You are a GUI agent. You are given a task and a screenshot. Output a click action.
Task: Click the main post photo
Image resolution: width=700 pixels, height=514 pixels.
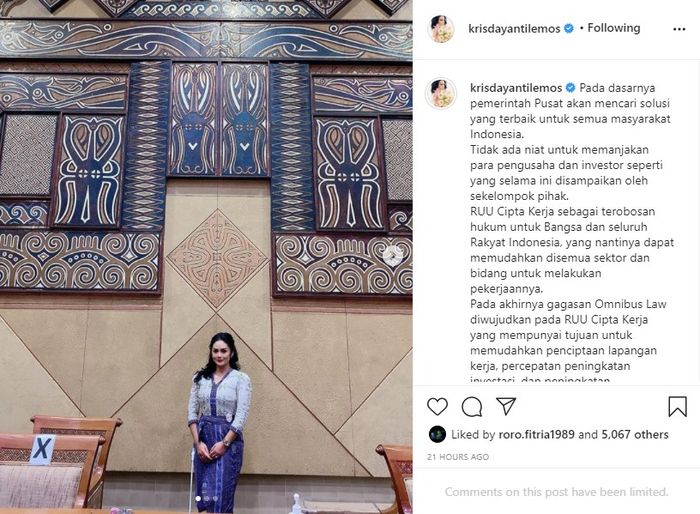(x=206, y=257)
